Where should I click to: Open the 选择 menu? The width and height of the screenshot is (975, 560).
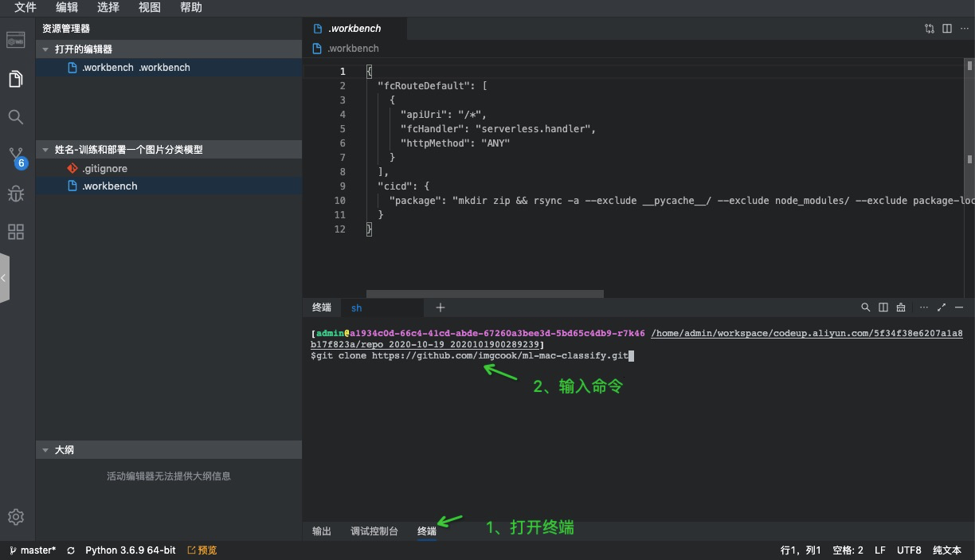coord(108,7)
